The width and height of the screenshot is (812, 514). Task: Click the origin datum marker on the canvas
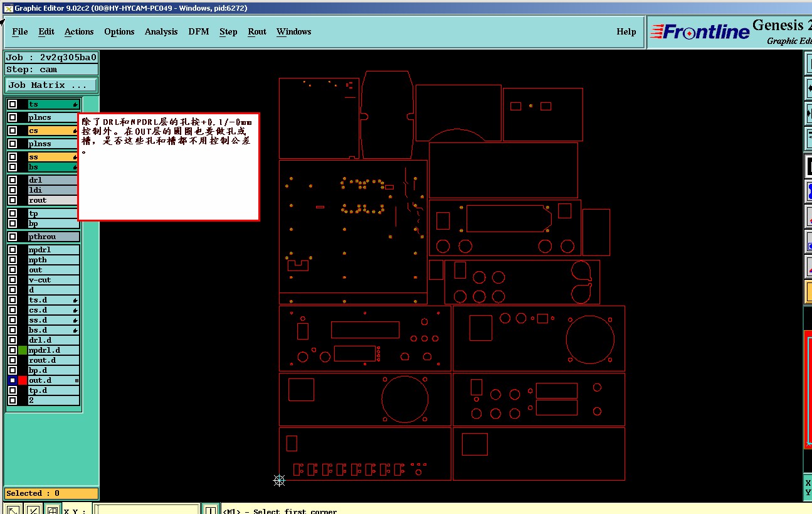pos(280,481)
